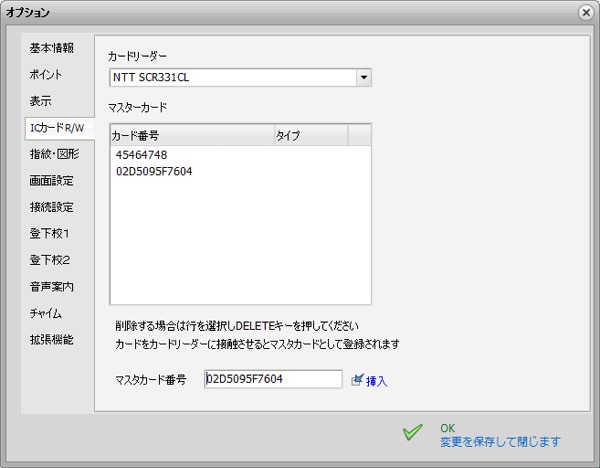The image size is (600, 468).
Task: Select card row 45464748
Action: [x=240, y=155]
